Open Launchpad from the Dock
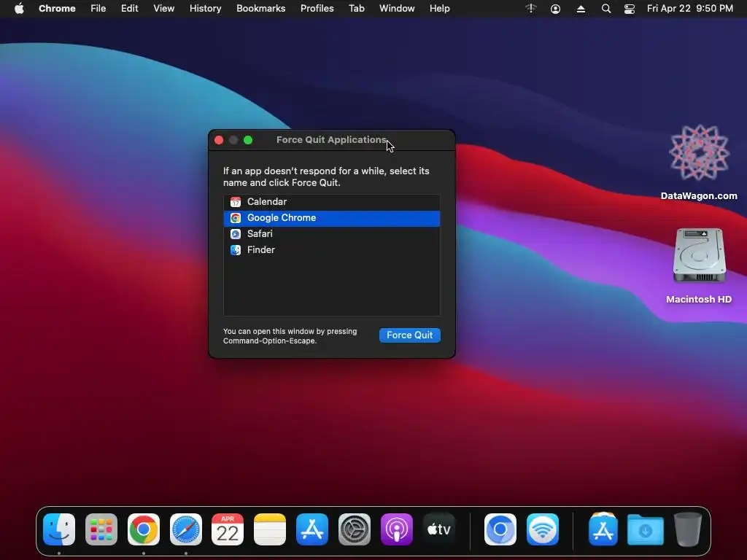The width and height of the screenshot is (747, 560). (101, 529)
